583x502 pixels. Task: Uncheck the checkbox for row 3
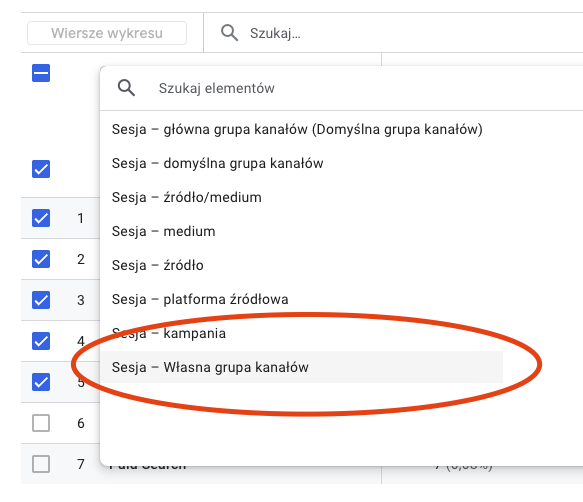point(41,300)
